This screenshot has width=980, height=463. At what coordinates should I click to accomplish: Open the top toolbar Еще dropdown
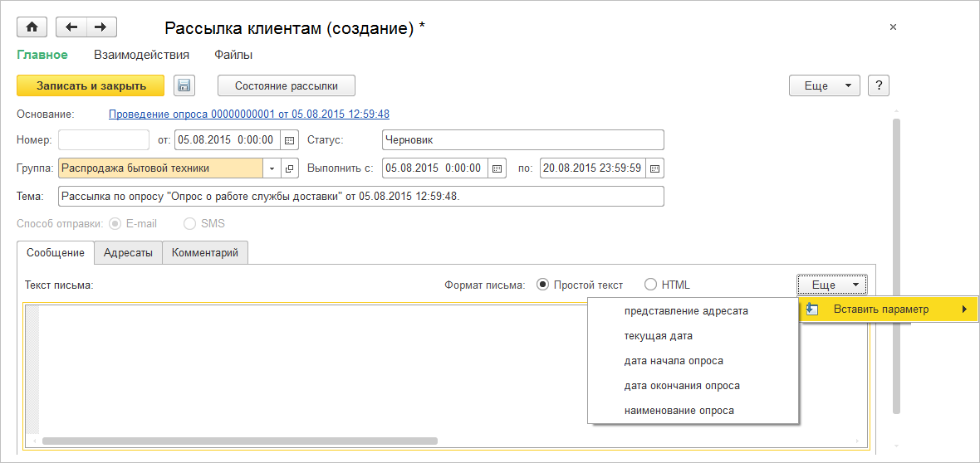(825, 85)
